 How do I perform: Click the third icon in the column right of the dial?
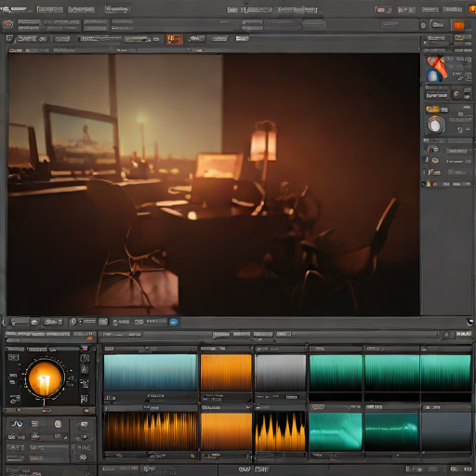click(x=85, y=384)
